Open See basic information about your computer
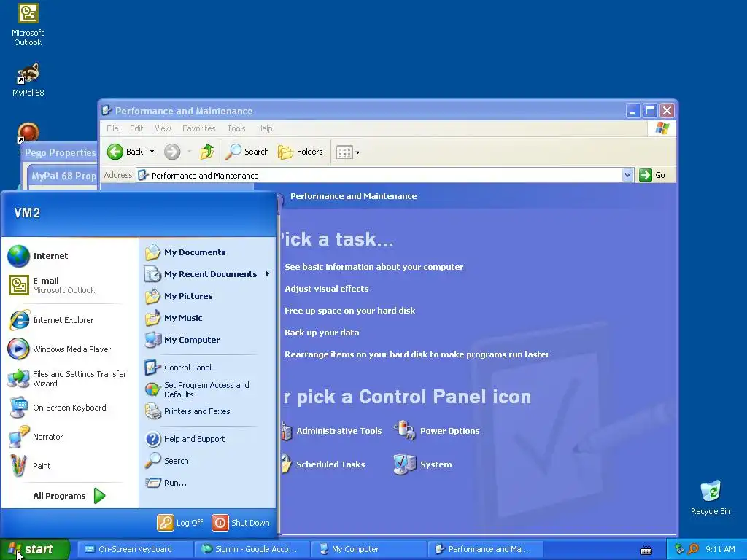The image size is (747, 560). point(374,267)
